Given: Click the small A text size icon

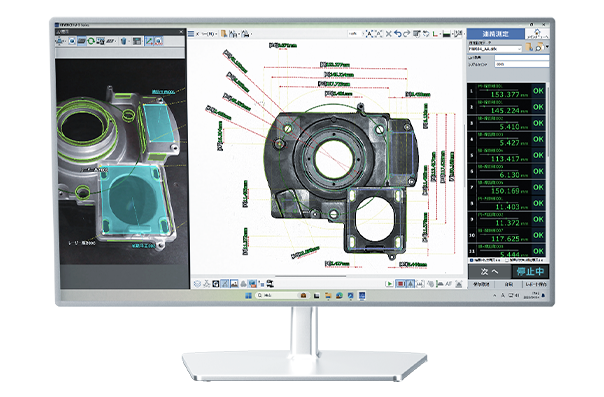Looking at the screenshot, I should (x=378, y=34).
